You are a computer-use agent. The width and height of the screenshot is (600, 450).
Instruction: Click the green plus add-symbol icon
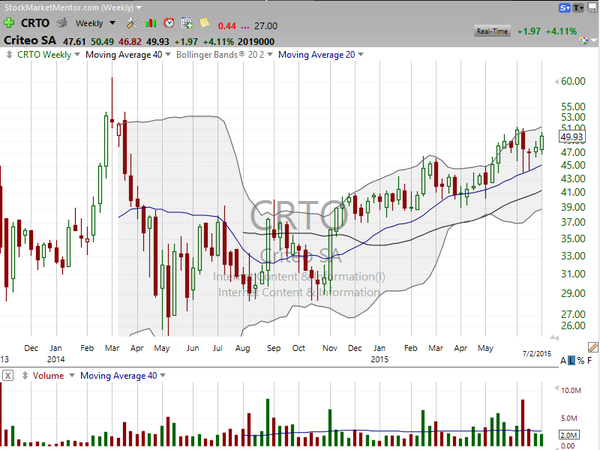click(x=9, y=23)
